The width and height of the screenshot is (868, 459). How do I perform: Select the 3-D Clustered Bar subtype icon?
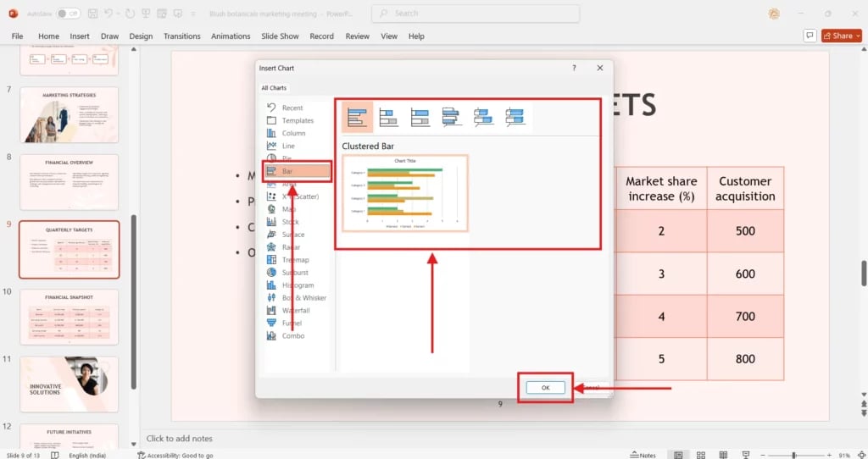click(451, 118)
